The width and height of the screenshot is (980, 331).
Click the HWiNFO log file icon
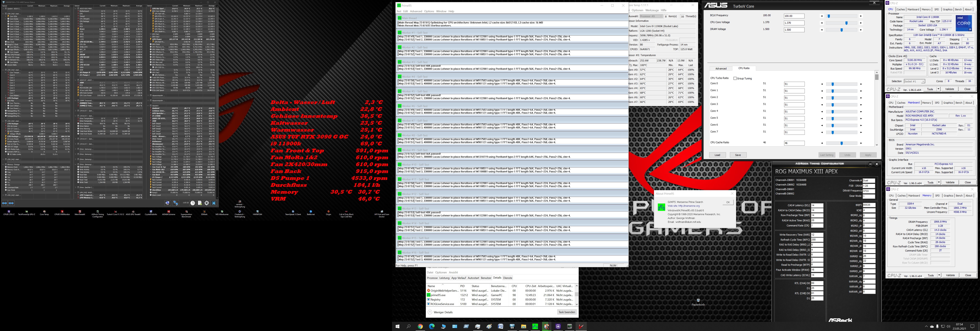200,203
